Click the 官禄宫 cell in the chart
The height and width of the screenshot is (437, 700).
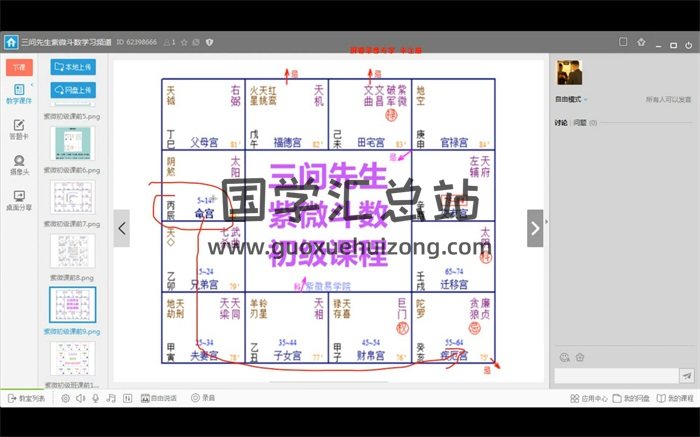[x=454, y=114]
